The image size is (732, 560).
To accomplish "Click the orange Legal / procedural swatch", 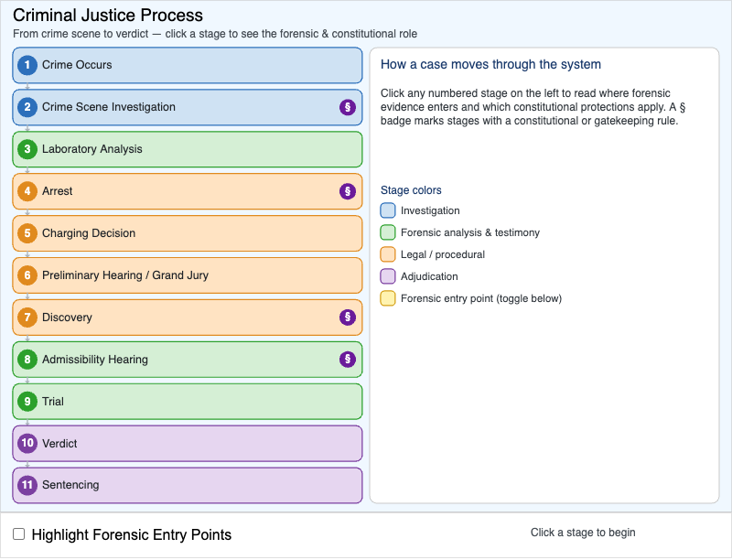I will (x=387, y=254).
